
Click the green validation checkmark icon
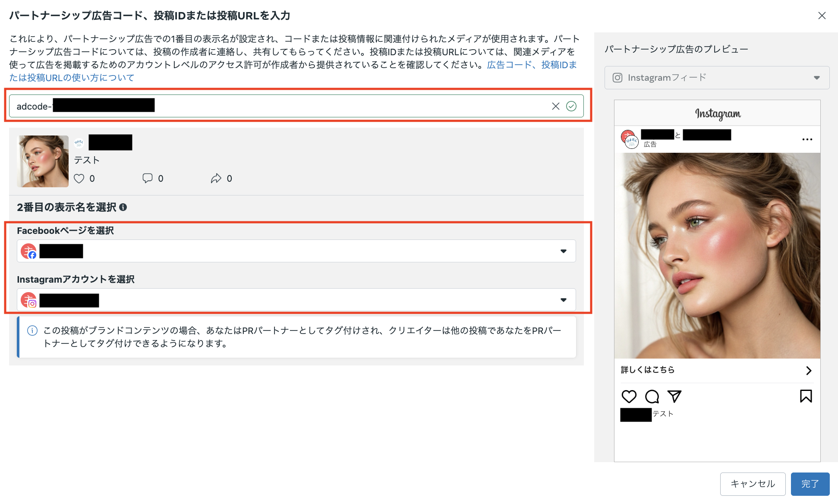pyautogui.click(x=571, y=106)
